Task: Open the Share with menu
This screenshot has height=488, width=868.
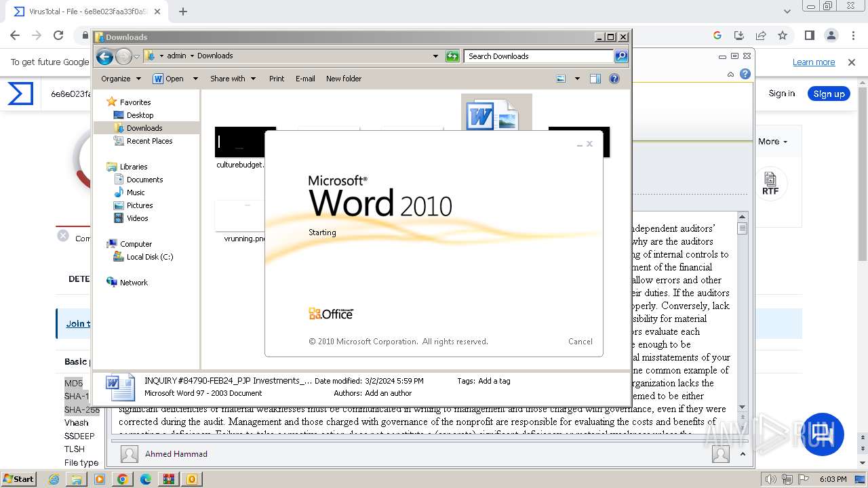Action: tap(233, 79)
